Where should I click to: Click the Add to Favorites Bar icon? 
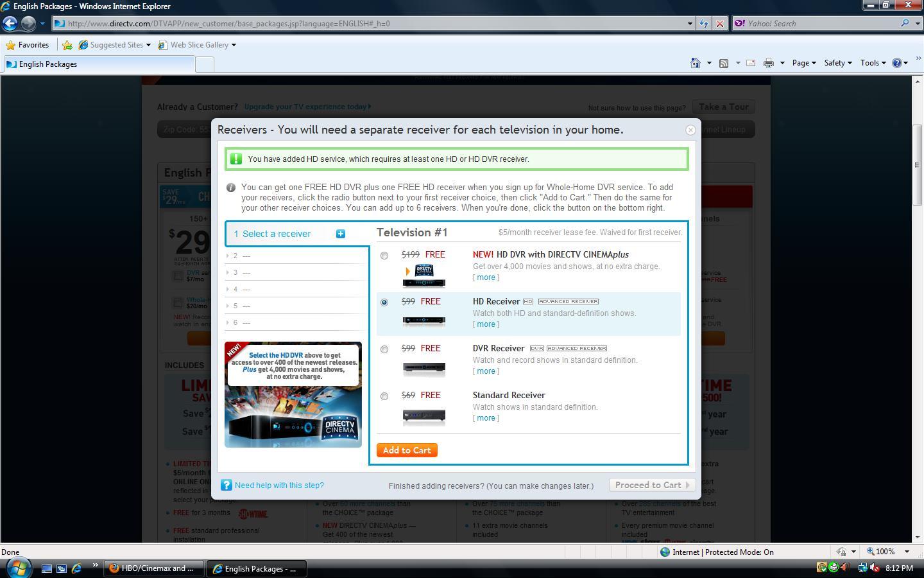(67, 45)
